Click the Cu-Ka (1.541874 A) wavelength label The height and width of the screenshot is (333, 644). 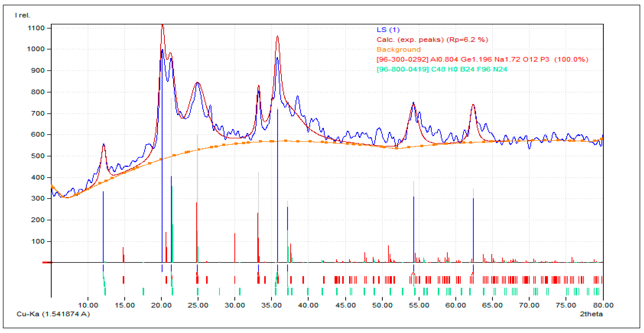click(53, 314)
